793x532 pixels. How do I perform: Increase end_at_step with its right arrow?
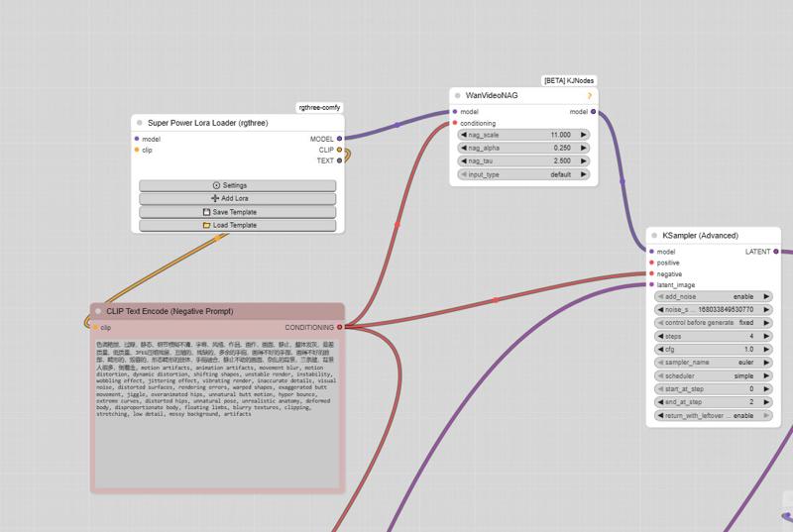766,402
